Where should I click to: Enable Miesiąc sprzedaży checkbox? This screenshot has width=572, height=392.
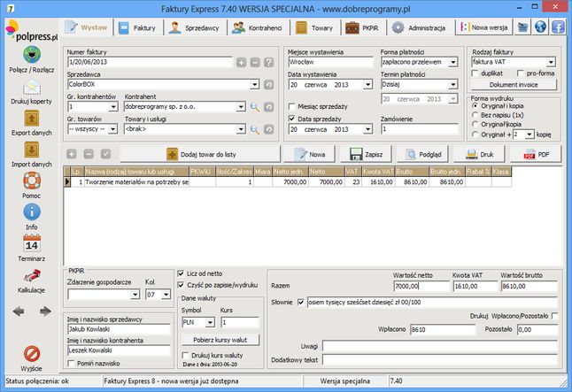pyautogui.click(x=291, y=106)
